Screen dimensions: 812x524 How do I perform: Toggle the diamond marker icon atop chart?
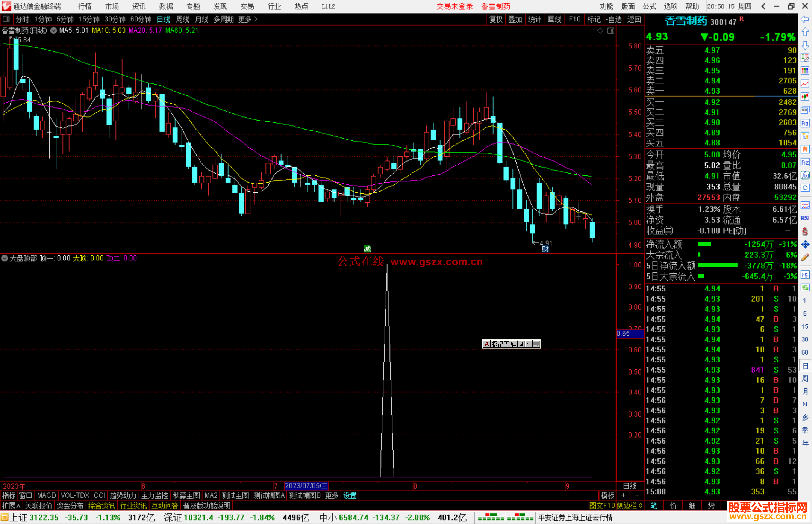click(600, 31)
